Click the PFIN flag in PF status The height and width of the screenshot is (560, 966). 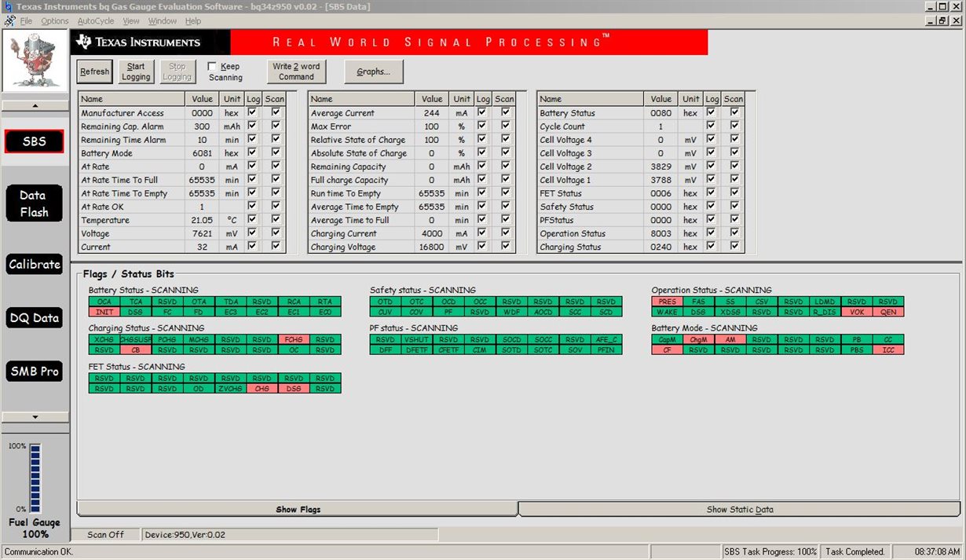606,350
